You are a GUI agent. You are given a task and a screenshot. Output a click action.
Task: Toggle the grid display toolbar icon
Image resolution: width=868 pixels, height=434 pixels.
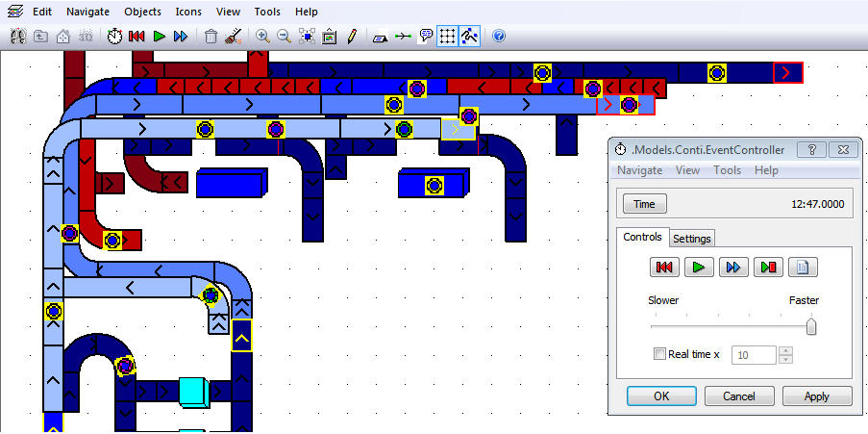pyautogui.click(x=447, y=37)
